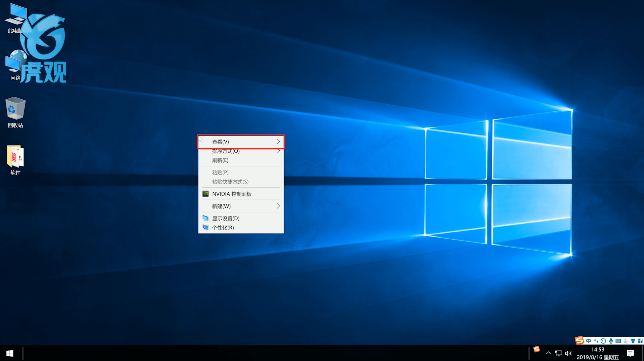The width and height of the screenshot is (644, 361).
Task: Click the 显示设置 monitor icon
Action: (x=205, y=218)
